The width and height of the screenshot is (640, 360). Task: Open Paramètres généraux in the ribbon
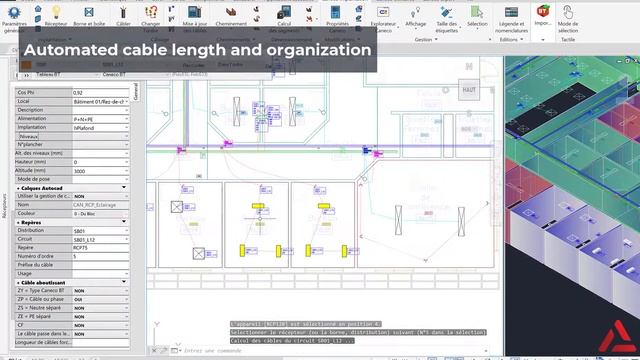pyautogui.click(x=14, y=18)
